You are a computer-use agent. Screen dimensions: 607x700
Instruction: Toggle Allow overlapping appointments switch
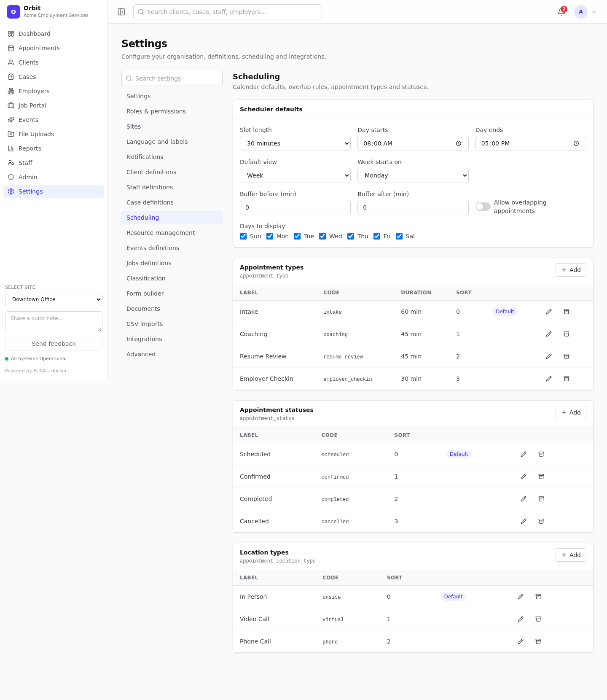pyautogui.click(x=483, y=207)
